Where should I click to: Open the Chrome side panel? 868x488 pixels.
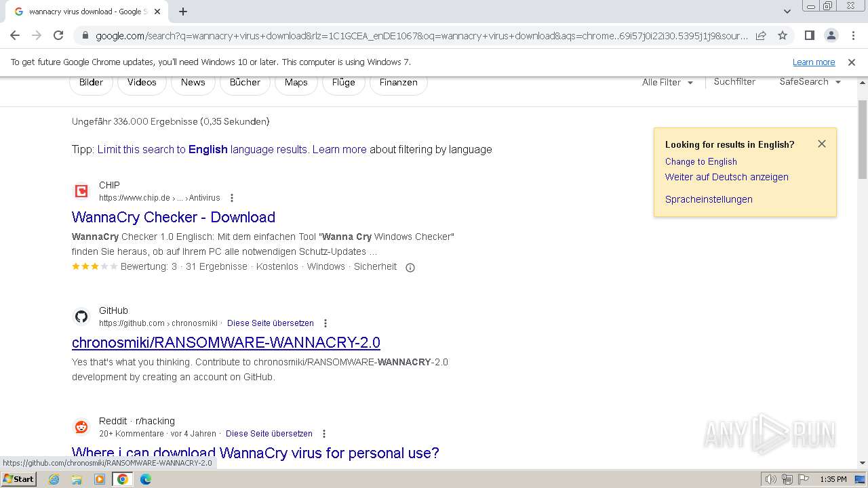pyautogui.click(x=809, y=35)
